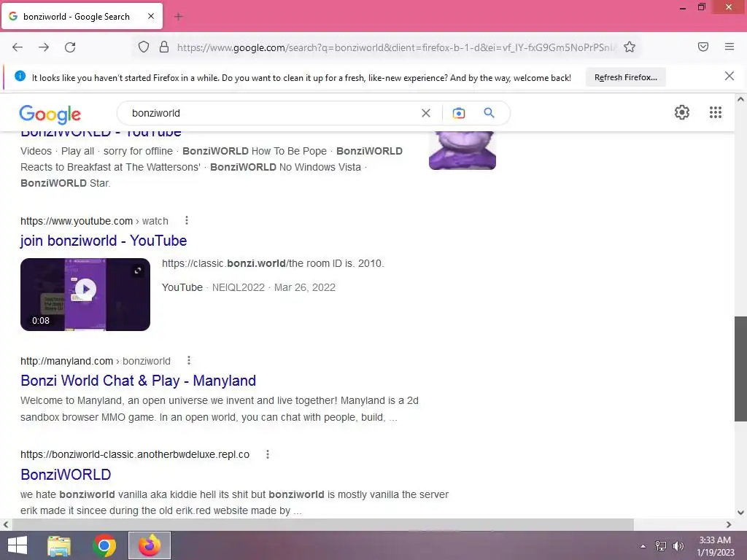Open the BonziWORLD repl.co result link
The image size is (747, 560).
point(66,474)
